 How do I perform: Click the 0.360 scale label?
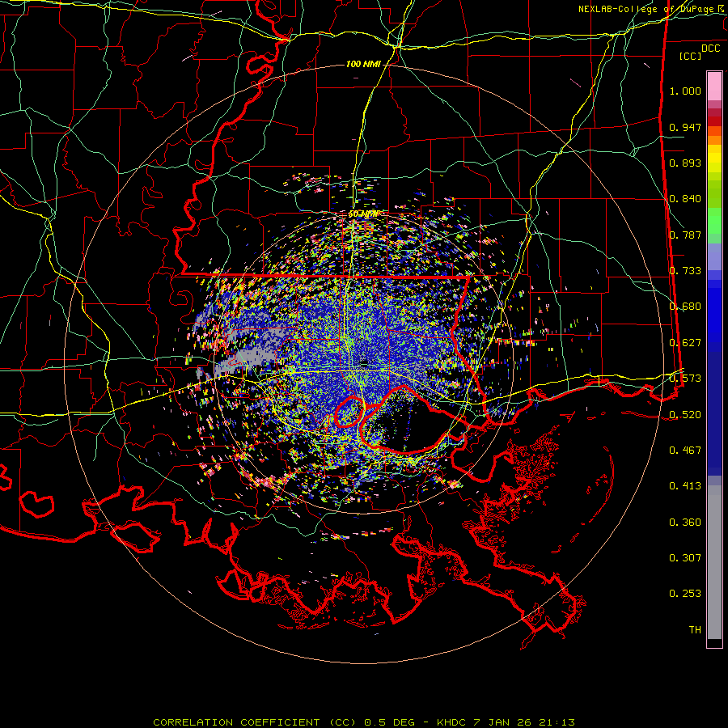[x=685, y=523]
